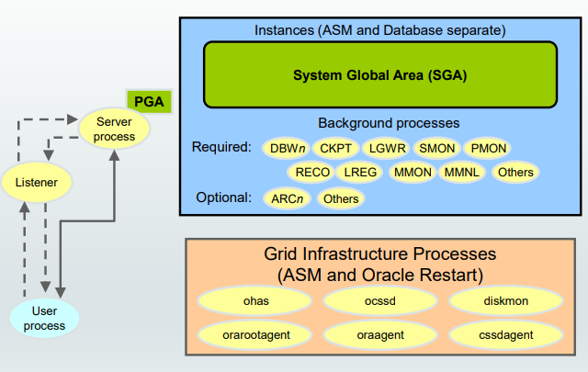Click the MMNL process oval
This screenshot has height=372, width=588.
pyautogui.click(x=461, y=173)
